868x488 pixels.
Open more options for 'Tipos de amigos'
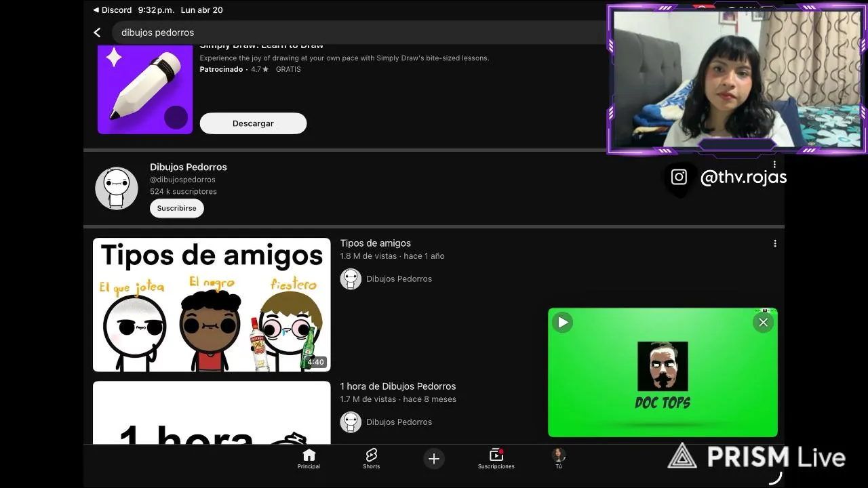[x=774, y=243]
